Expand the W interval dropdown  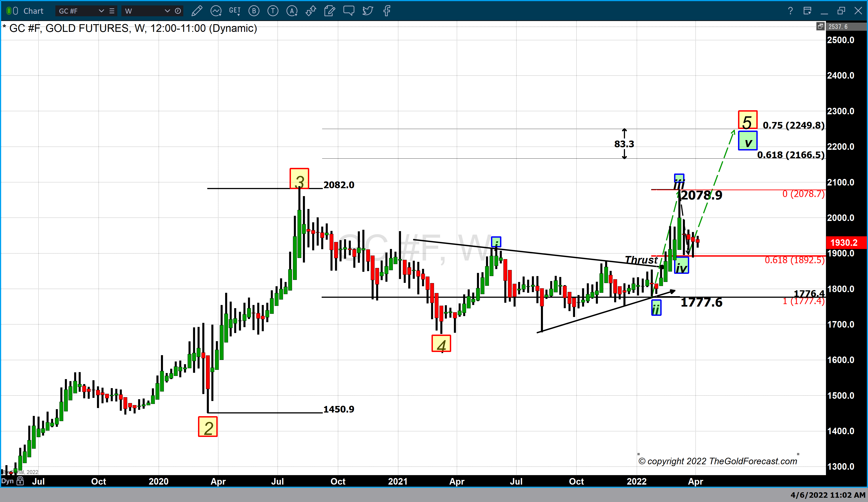pyautogui.click(x=167, y=11)
